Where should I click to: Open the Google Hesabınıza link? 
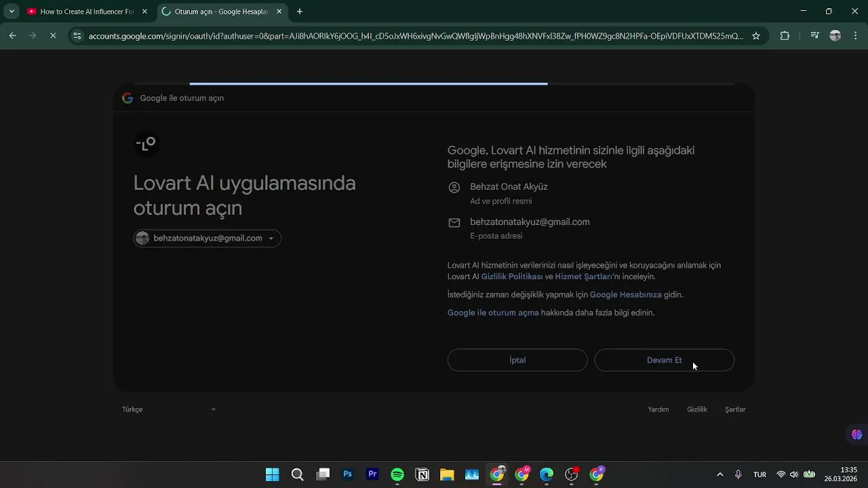(x=625, y=295)
